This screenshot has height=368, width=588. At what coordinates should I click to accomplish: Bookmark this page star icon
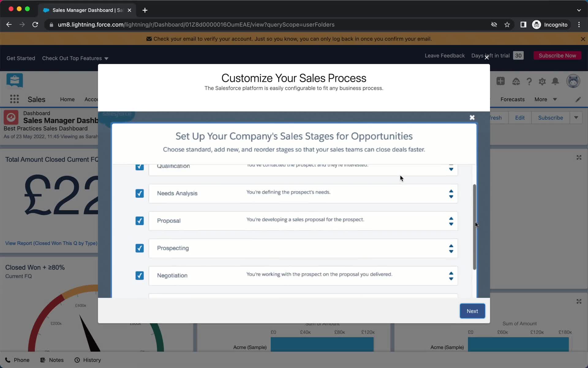click(507, 25)
